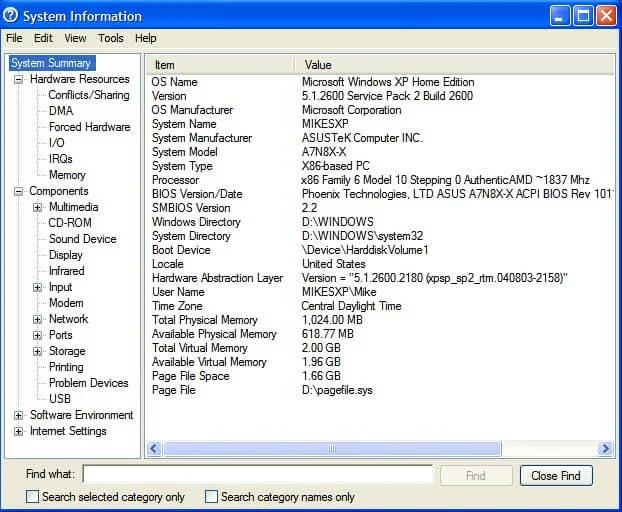Select Conflicts/Sharing tree item
Image resolution: width=622 pixels, height=512 pixels.
coord(89,95)
